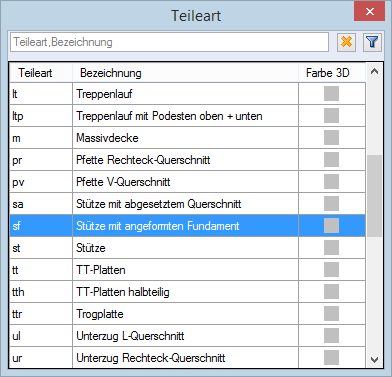Click into the Teileart,Bezeichnung search field
Image resolution: width=392 pixels, height=377 pixels.
(x=169, y=42)
